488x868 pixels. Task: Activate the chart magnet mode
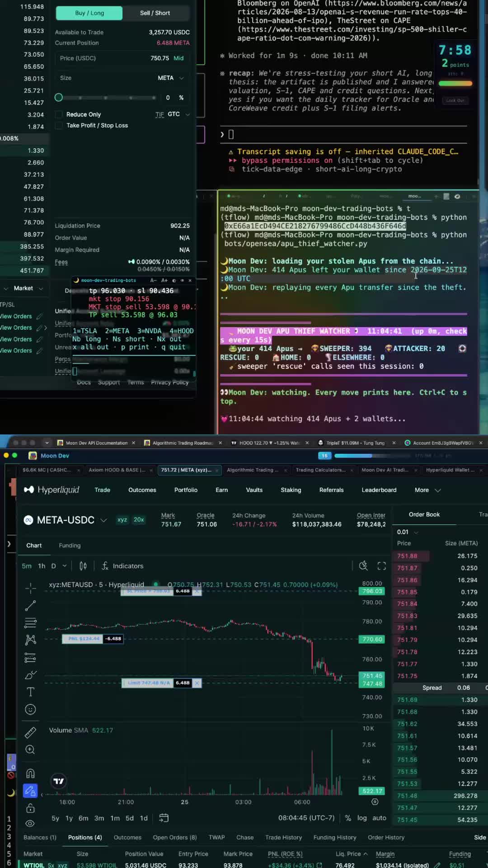[30, 774]
